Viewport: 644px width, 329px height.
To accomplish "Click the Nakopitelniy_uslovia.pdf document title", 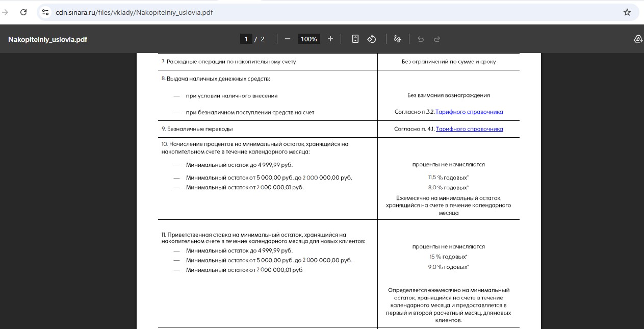I will 47,39.
